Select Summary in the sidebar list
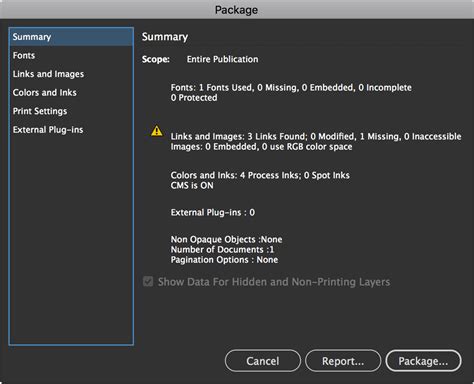This screenshot has width=474, height=384. coord(71,37)
